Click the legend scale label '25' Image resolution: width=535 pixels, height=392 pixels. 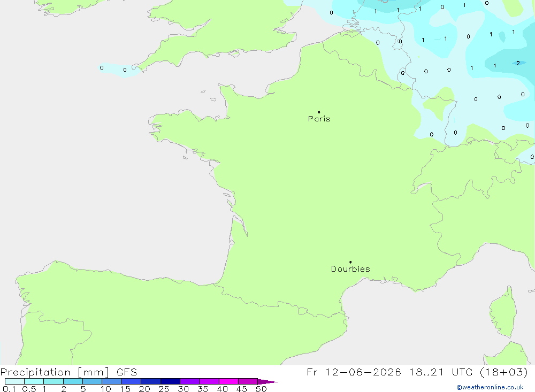[x=164, y=389]
